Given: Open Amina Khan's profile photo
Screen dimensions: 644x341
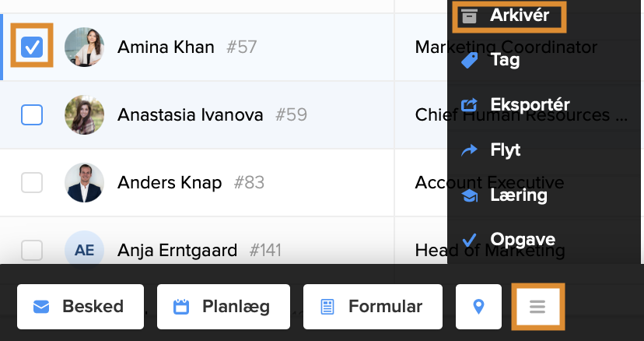Looking at the screenshot, I should 84,47.
